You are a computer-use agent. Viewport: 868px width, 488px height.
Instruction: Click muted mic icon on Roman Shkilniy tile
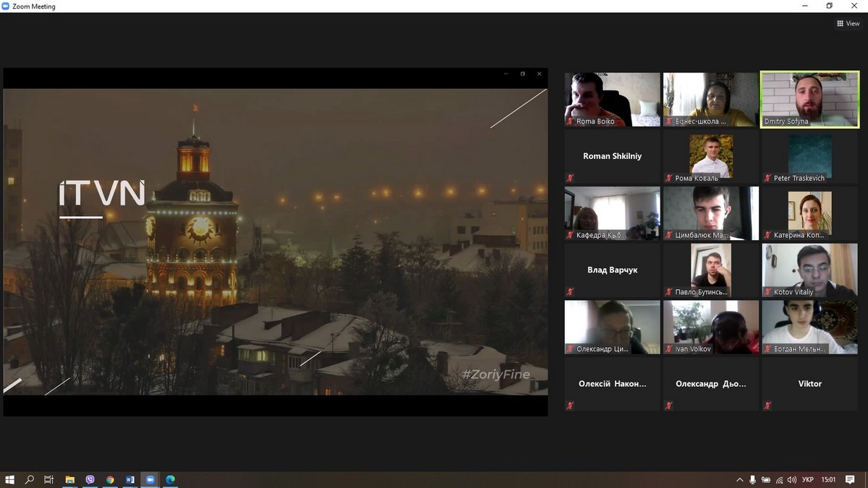[x=570, y=178]
